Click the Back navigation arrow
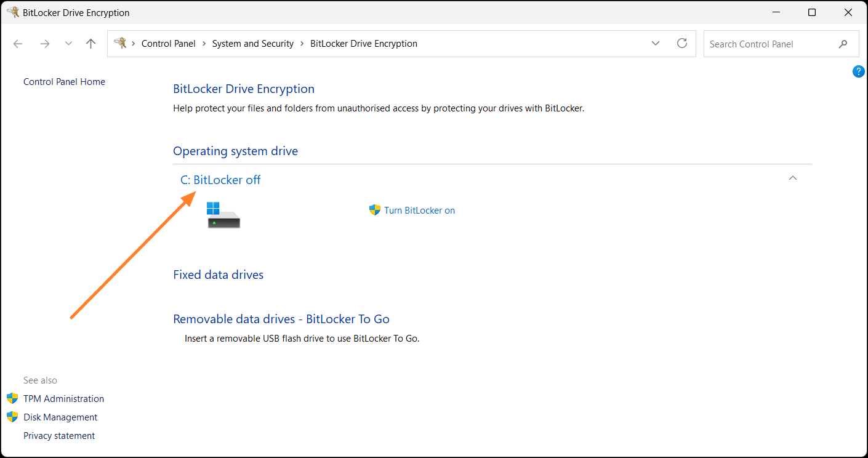 (18, 44)
